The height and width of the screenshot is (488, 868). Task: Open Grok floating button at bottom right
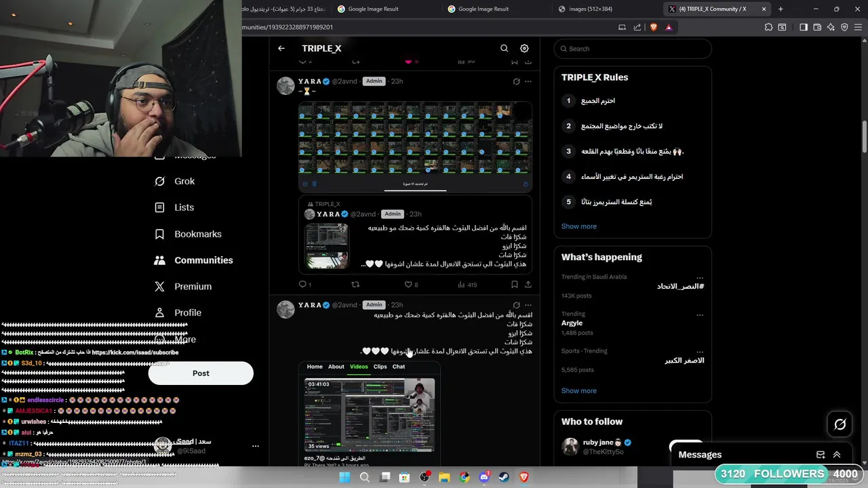click(840, 424)
